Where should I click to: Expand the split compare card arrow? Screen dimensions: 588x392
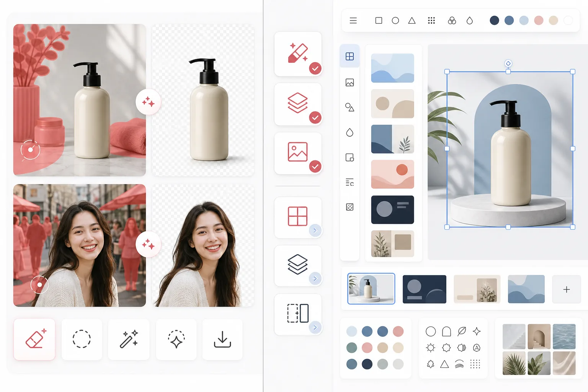point(315,327)
